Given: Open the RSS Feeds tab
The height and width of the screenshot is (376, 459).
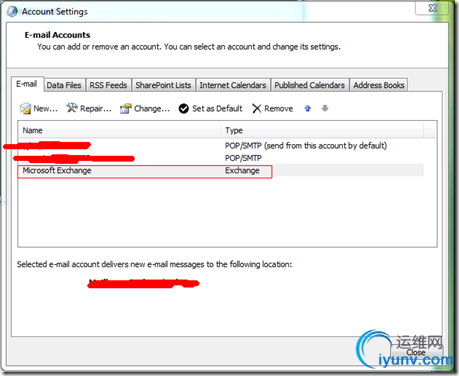Looking at the screenshot, I should [108, 85].
